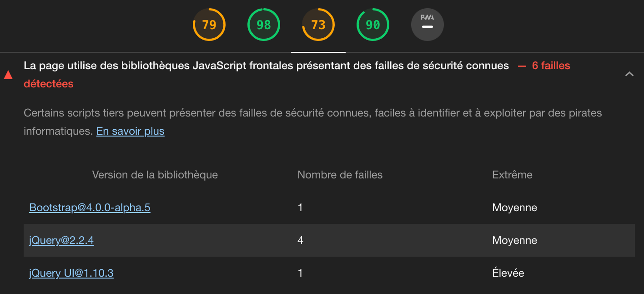Open the Bootstrap@4.0.0-alpha.5 link
644x294 pixels.
pyautogui.click(x=90, y=208)
